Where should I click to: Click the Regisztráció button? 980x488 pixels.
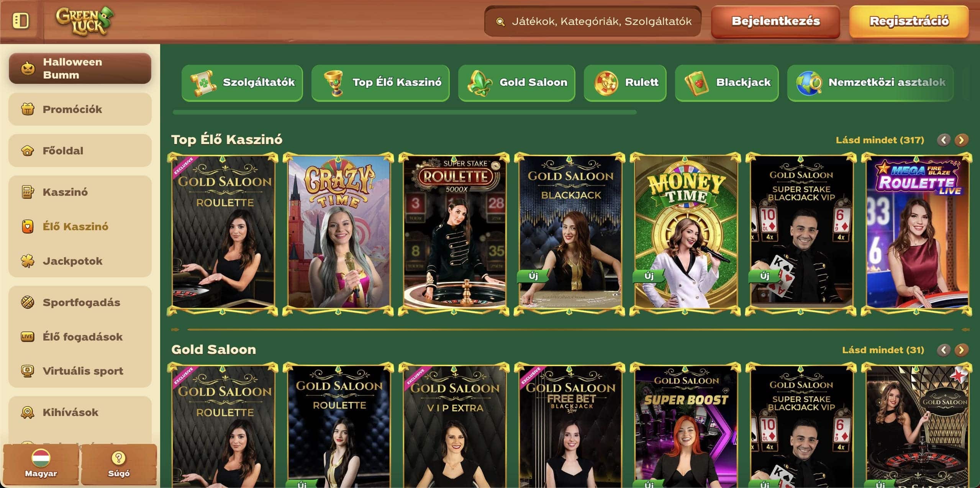pos(909,21)
